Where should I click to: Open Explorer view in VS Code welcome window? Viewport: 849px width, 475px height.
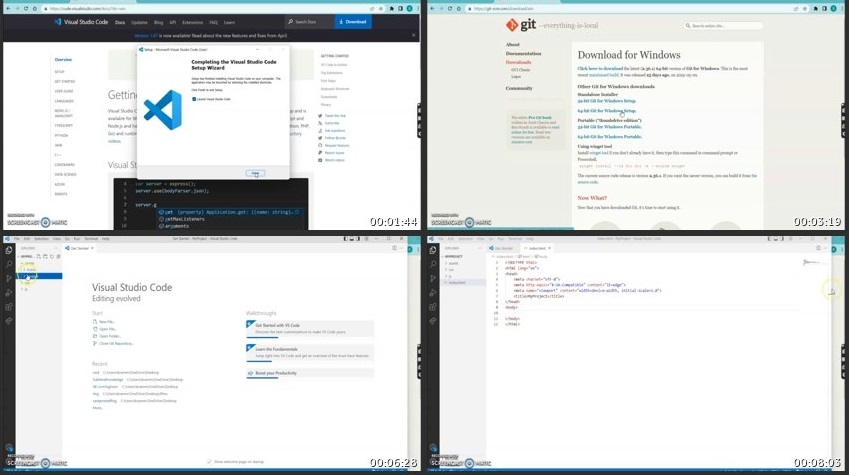[9, 250]
